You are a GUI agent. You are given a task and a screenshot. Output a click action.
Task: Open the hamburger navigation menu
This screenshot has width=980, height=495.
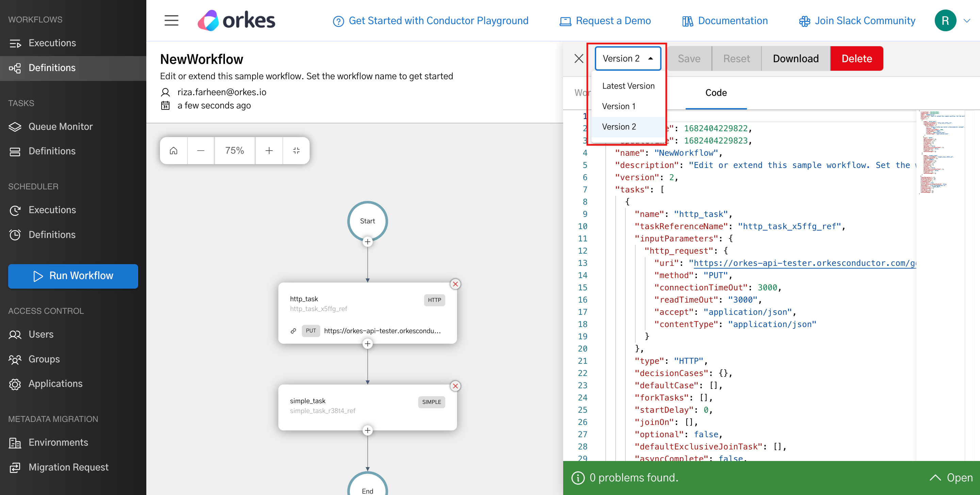click(171, 20)
